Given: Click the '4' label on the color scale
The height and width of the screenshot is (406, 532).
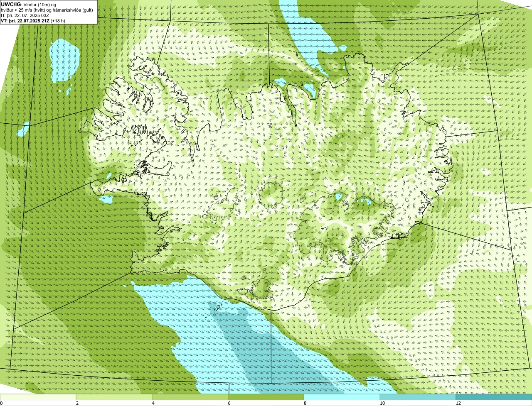Looking at the screenshot, I should click(153, 403).
